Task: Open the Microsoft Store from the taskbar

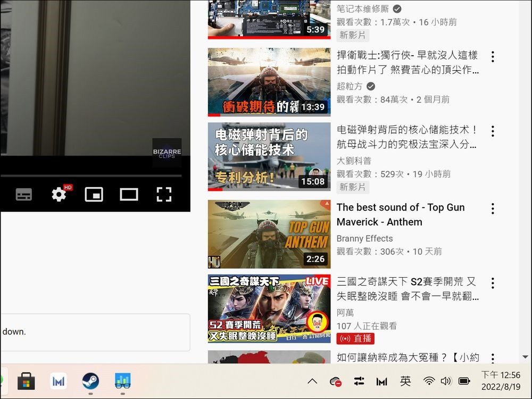Action: point(26,381)
